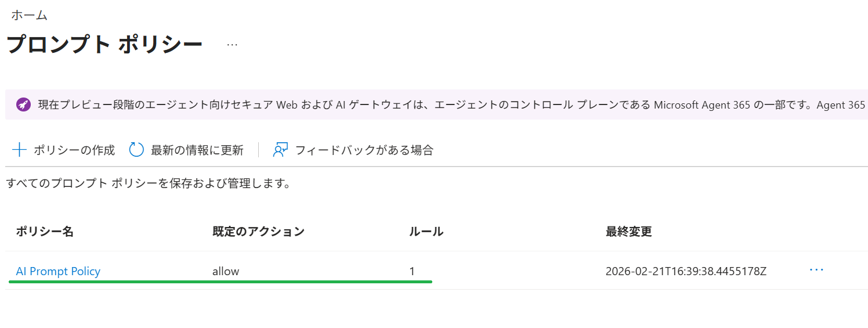The width and height of the screenshot is (868, 328).
Task: Click the 2026-02-21 last modified timestamp
Action: 686,271
